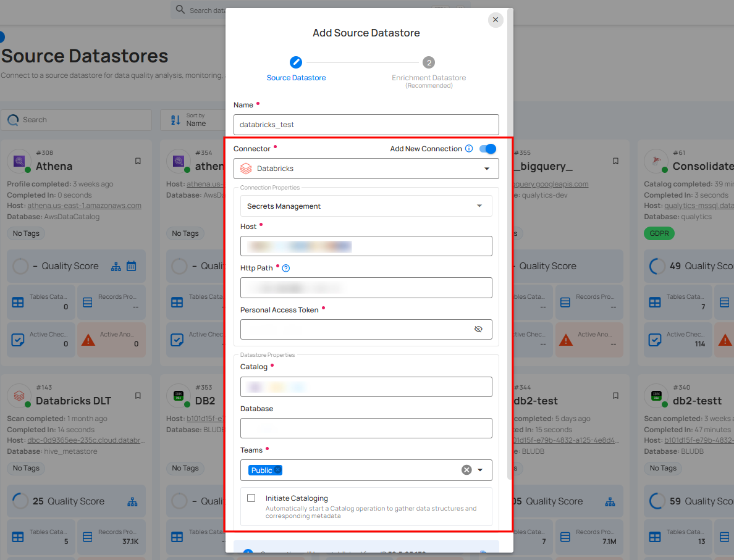The image size is (734, 560).
Task: Switch to the Enrichment Datastore step
Action: tap(429, 62)
